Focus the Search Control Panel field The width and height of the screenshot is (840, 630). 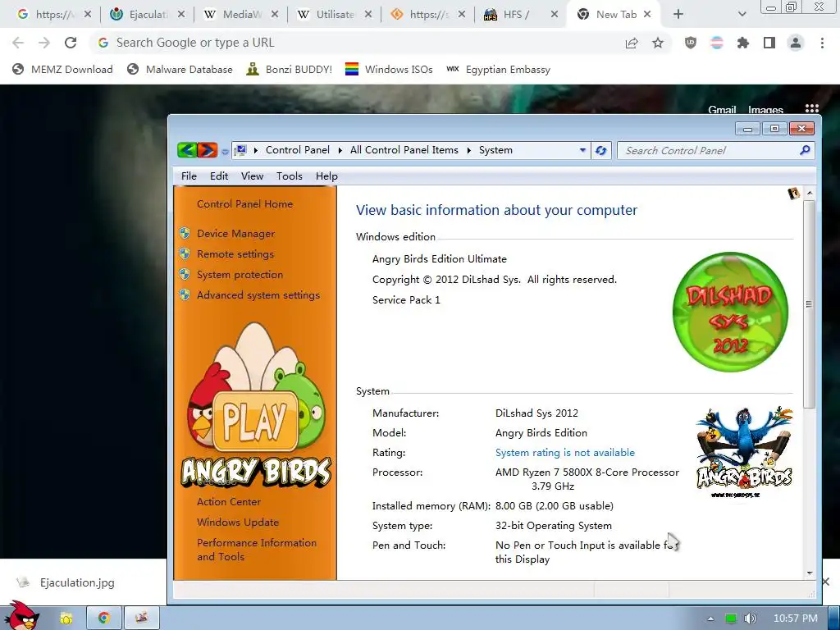coord(715,151)
